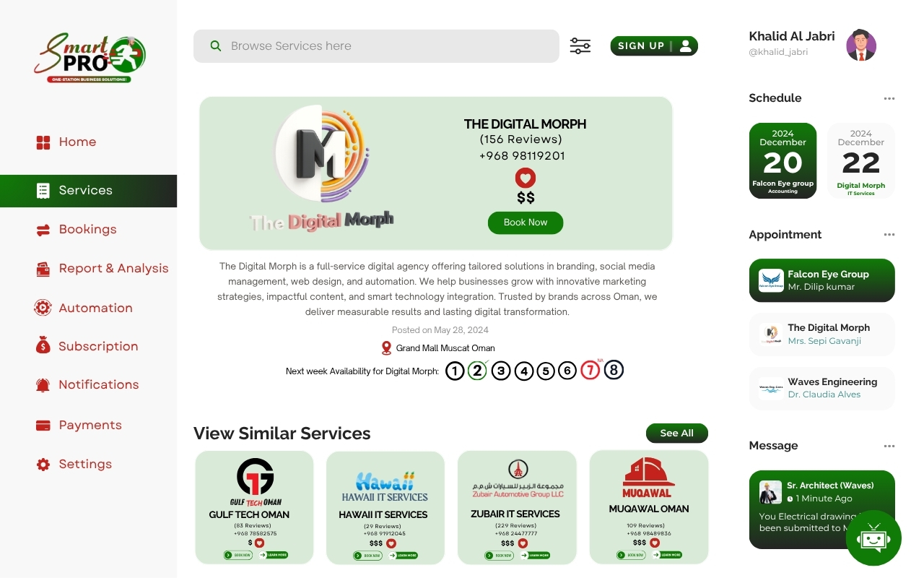Click the chatbot robot icon

point(873,538)
